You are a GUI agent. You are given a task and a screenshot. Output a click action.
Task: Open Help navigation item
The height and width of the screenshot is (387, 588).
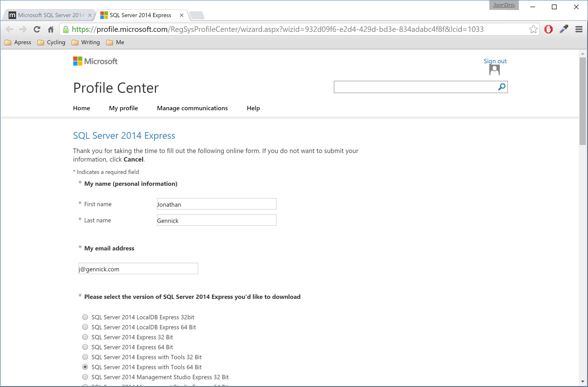tap(253, 108)
